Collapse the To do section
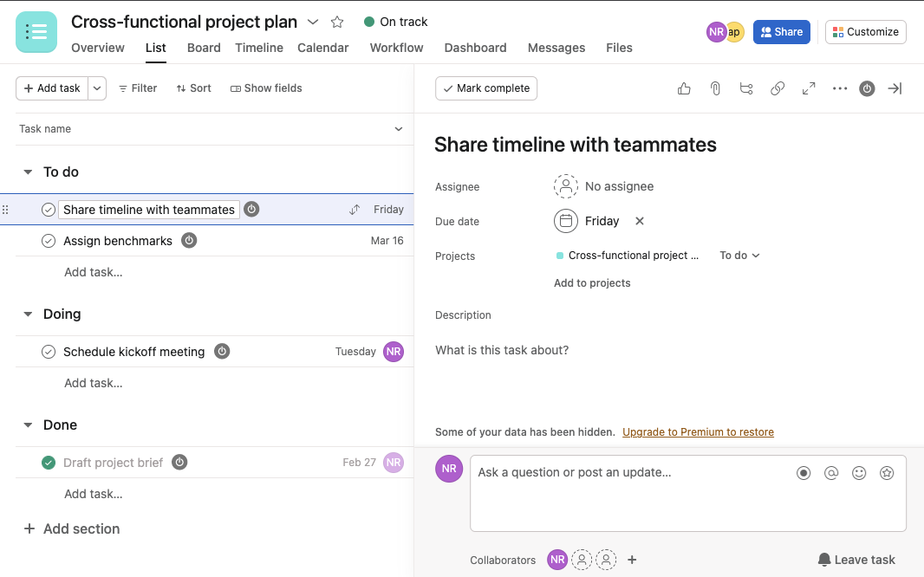 tap(28, 172)
